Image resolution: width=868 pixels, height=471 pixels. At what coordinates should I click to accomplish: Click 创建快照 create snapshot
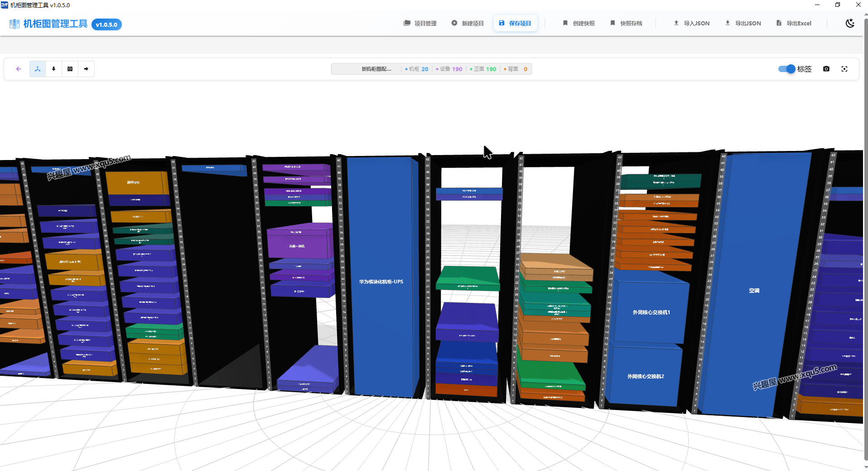tap(579, 23)
